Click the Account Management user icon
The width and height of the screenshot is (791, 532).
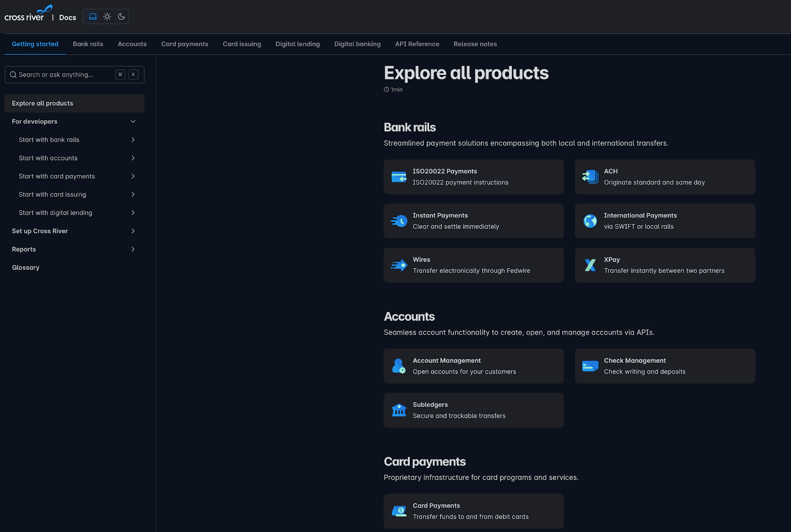click(398, 366)
